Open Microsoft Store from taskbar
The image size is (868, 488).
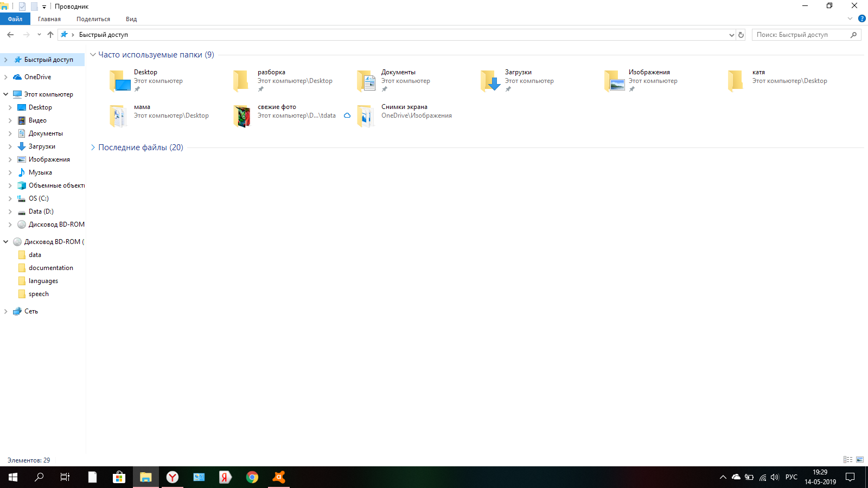[x=119, y=477]
